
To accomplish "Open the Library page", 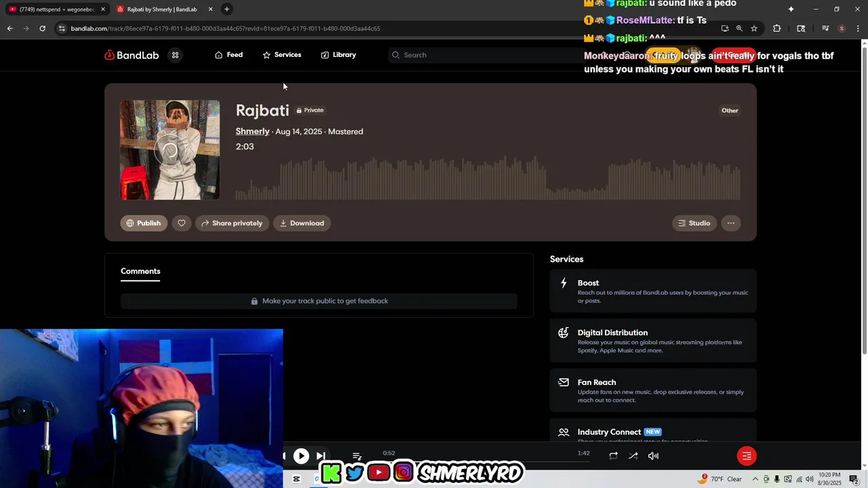I will 338,55.
